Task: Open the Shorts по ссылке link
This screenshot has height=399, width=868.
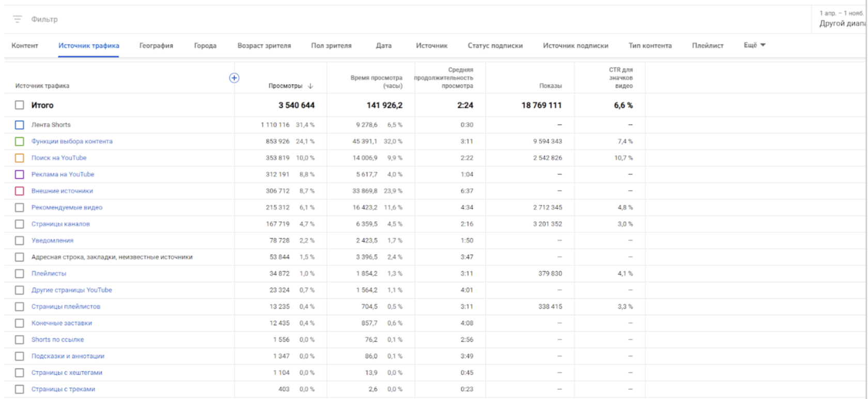Action: point(57,340)
